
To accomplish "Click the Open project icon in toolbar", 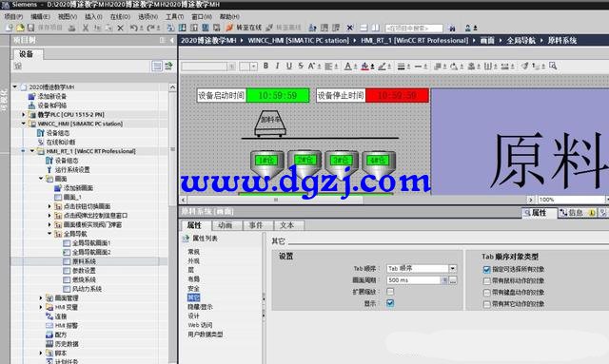I will point(20,28).
